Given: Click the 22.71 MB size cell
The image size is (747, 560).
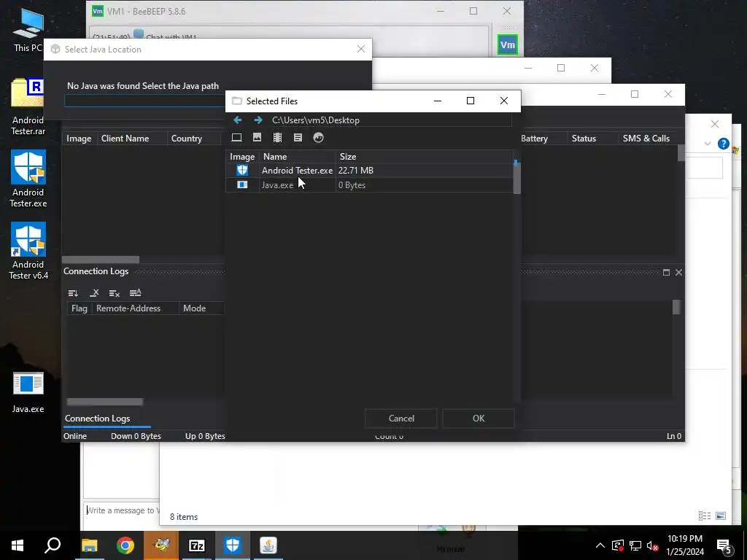Looking at the screenshot, I should (356, 171).
